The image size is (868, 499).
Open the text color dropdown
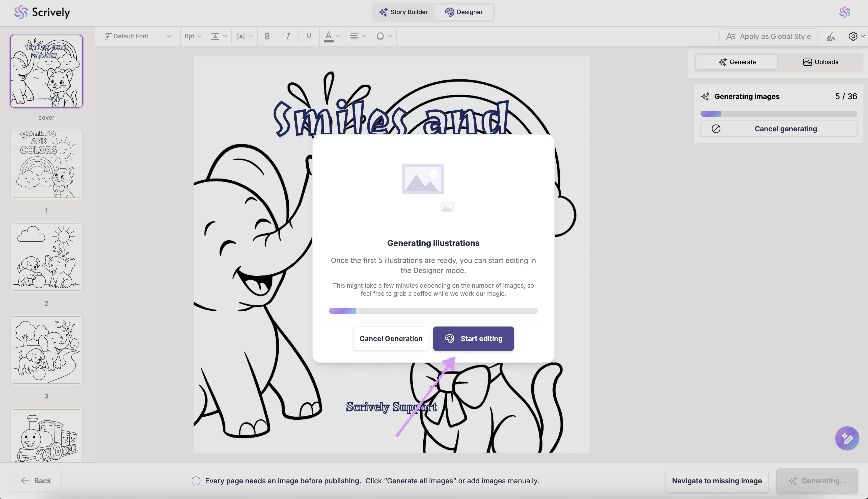[x=332, y=36]
